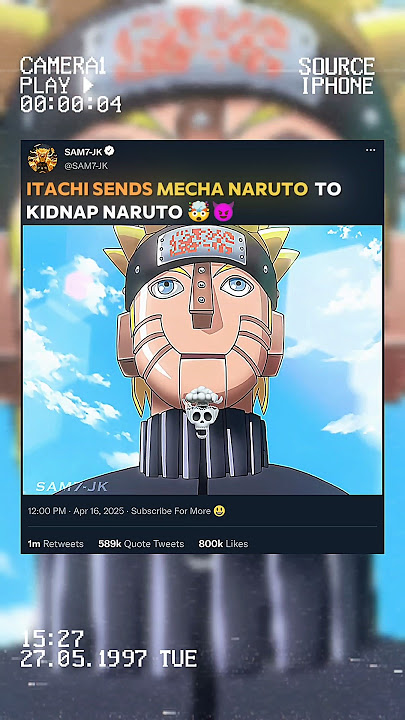Click the exploding head emoji in tweet
The width and height of the screenshot is (405, 720).
pos(196,211)
